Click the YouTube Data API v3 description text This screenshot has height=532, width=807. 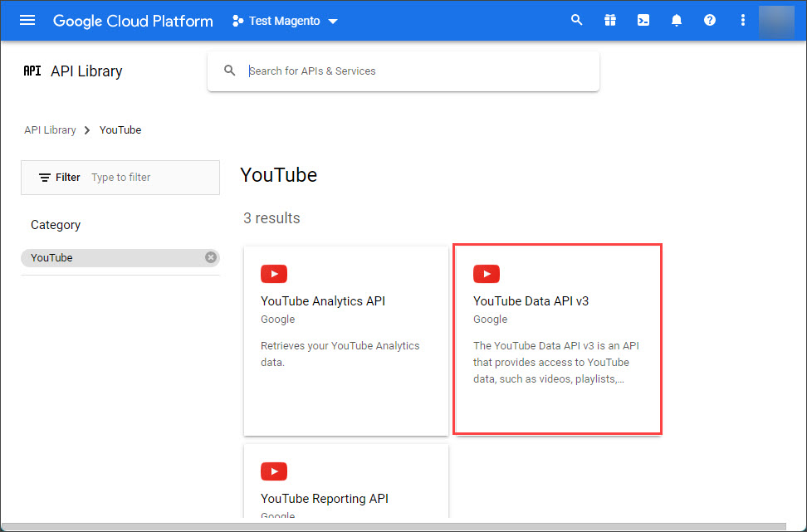pos(555,362)
